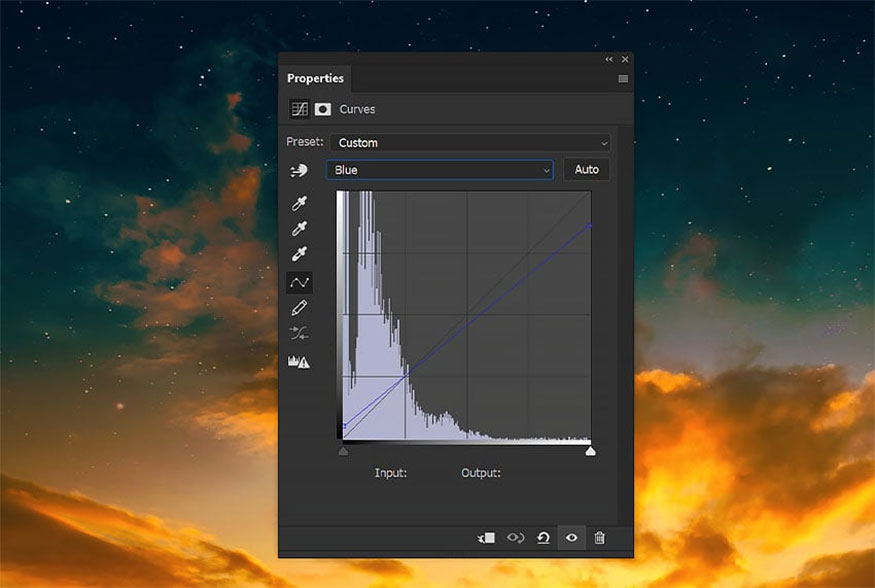Close the Properties panel
The image size is (875, 588).
coord(625,59)
